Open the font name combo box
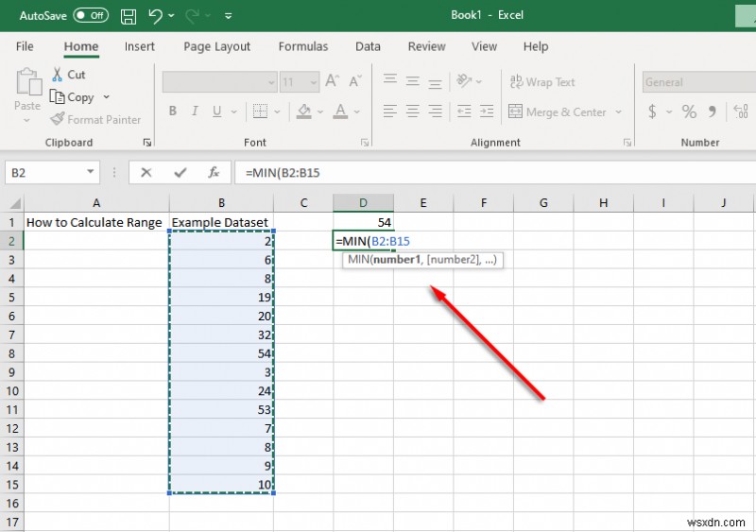Image resolution: width=756 pixels, height=532 pixels. [x=219, y=82]
